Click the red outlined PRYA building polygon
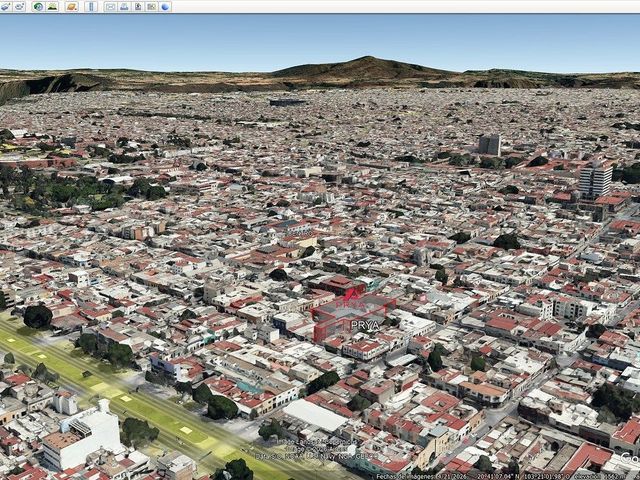The image size is (640, 480). coord(353,318)
